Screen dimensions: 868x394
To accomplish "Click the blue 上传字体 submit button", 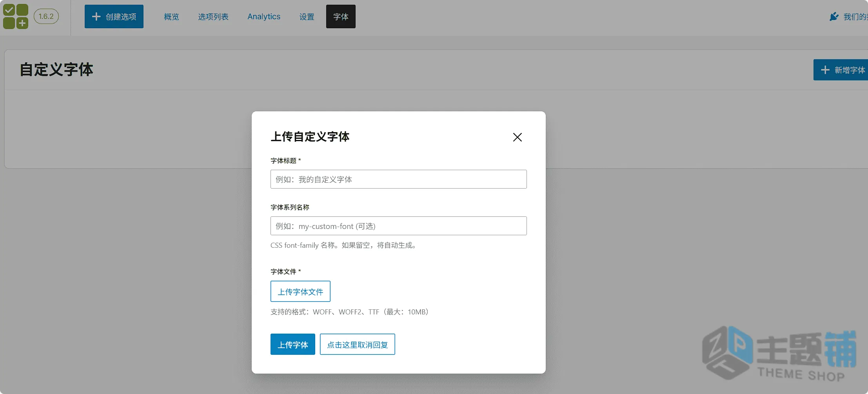I will click(x=293, y=344).
